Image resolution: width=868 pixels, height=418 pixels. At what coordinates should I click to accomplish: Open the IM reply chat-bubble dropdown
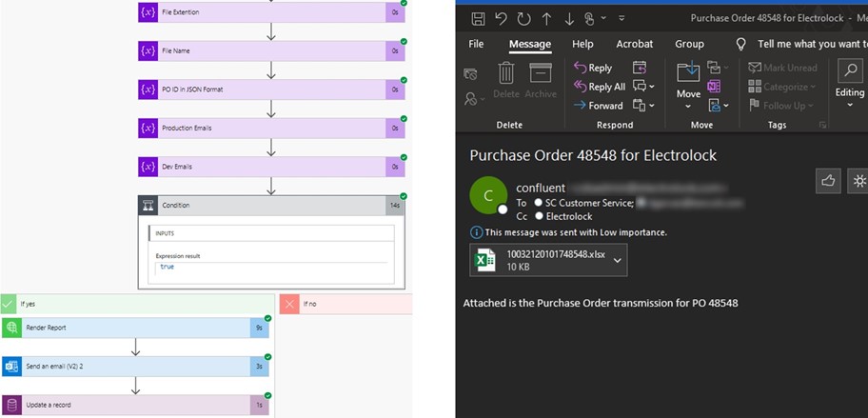[x=643, y=87]
